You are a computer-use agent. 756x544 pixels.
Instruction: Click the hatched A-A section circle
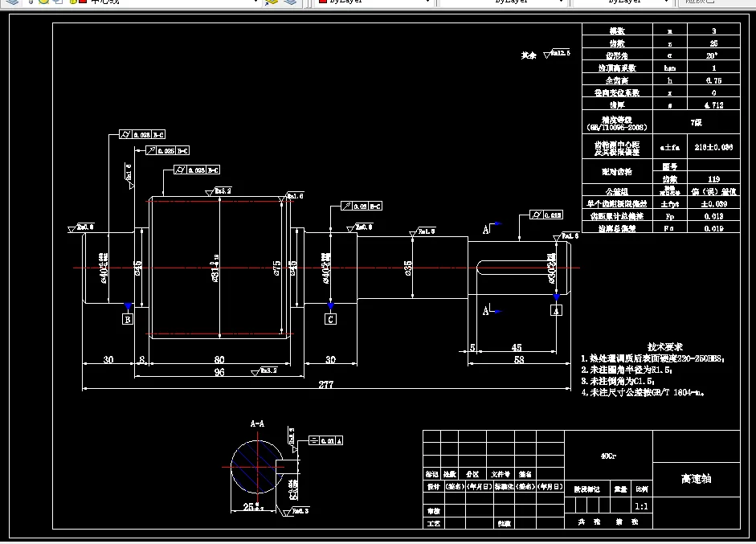pyautogui.click(x=257, y=466)
